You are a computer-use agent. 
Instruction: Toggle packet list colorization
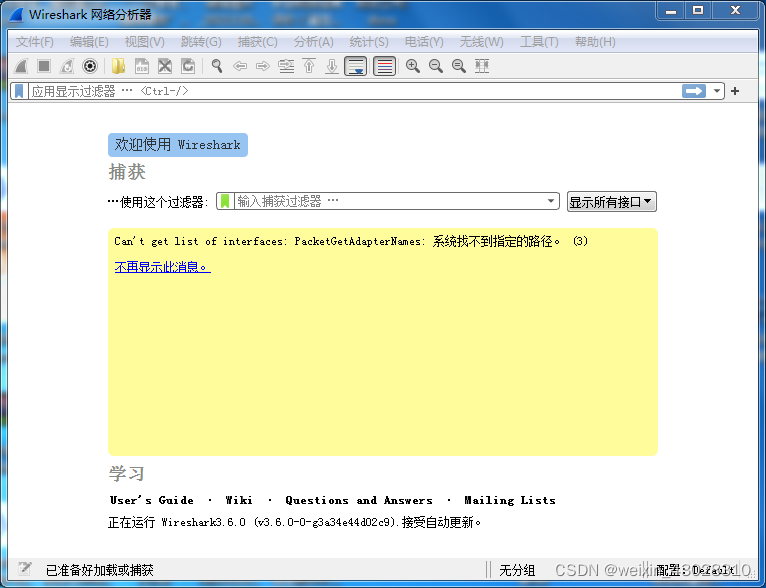(384, 66)
